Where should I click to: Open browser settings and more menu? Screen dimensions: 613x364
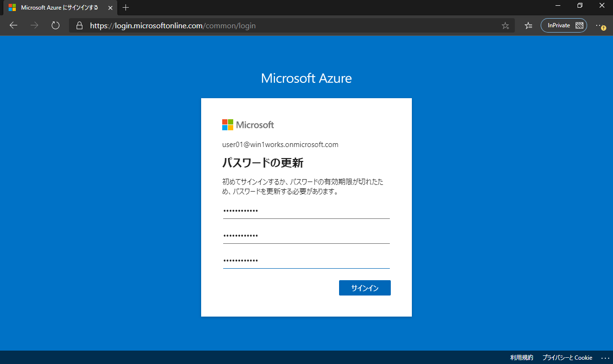coord(600,26)
